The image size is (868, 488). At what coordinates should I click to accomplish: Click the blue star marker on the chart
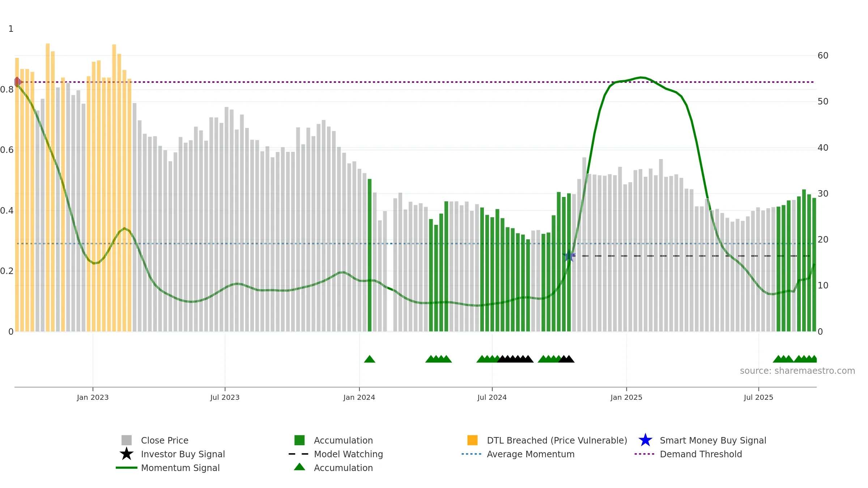(569, 256)
